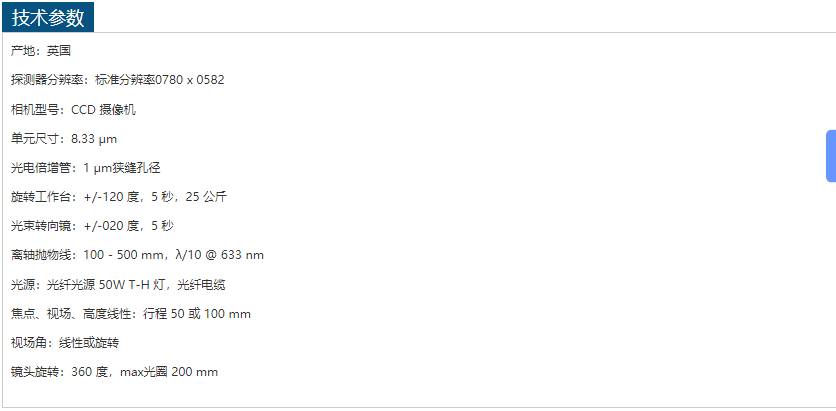Click the 0780 x 0582 resolution value
Image resolution: width=836 pixels, height=411 pixels.
click(x=190, y=80)
